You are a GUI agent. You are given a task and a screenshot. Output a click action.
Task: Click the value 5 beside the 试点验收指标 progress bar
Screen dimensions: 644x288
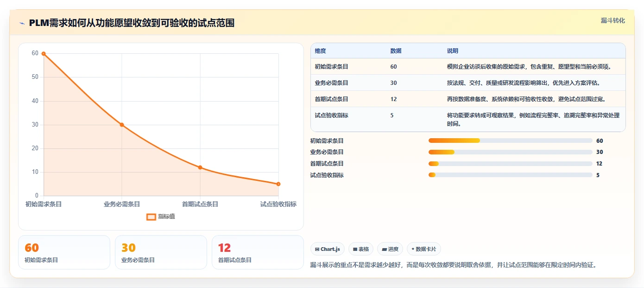598,175
